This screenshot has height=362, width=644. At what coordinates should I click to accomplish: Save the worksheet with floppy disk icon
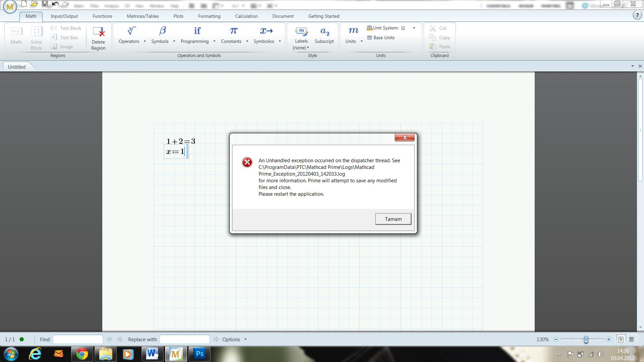point(45,4)
